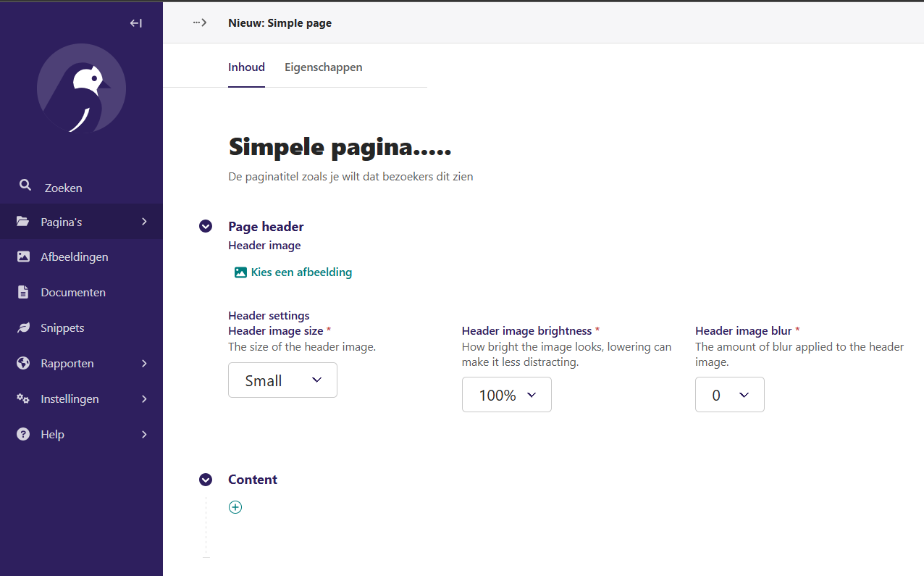Click the Umbraco bird logo
The width and height of the screenshot is (924, 576).
coord(81,88)
